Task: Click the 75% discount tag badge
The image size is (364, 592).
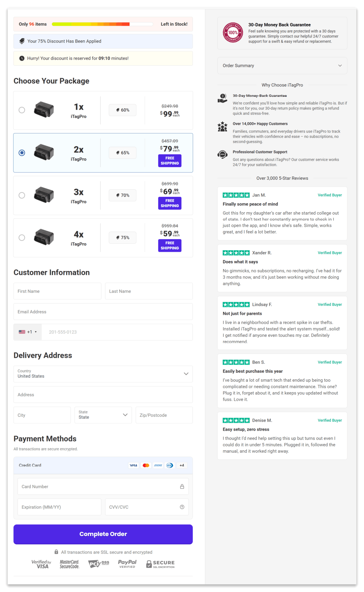Action: [123, 238]
